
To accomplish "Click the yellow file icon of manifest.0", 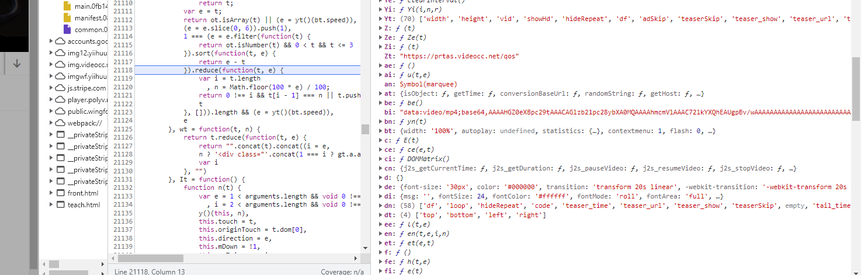I will pyautogui.click(x=67, y=18).
